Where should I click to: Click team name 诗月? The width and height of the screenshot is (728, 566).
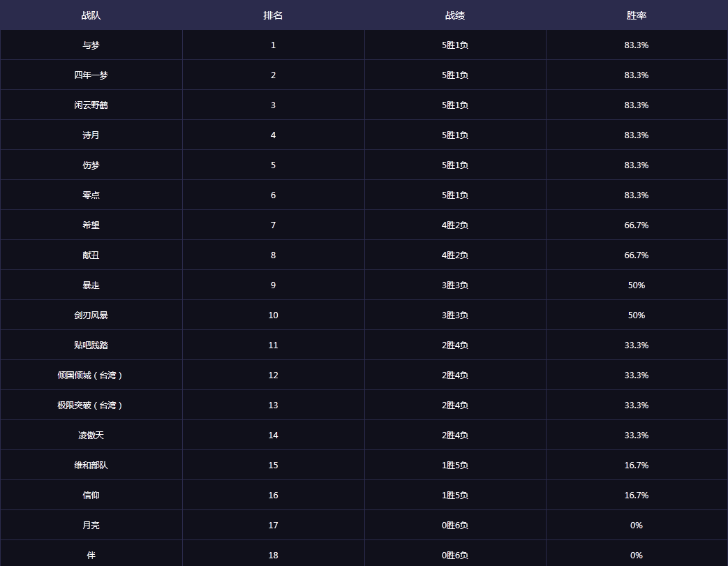coord(91,135)
